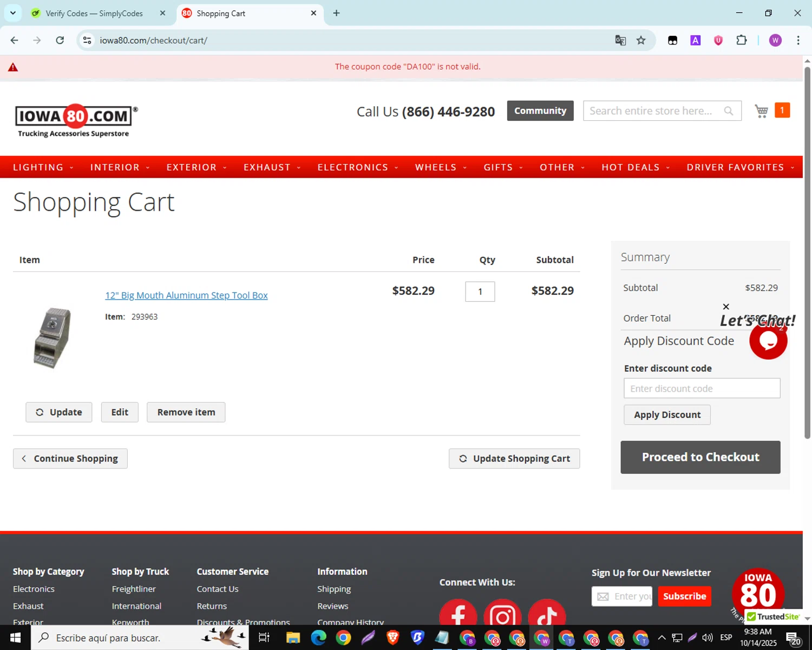Open new browser tab
Screen dimensions: 812x650
pyautogui.click(x=336, y=13)
